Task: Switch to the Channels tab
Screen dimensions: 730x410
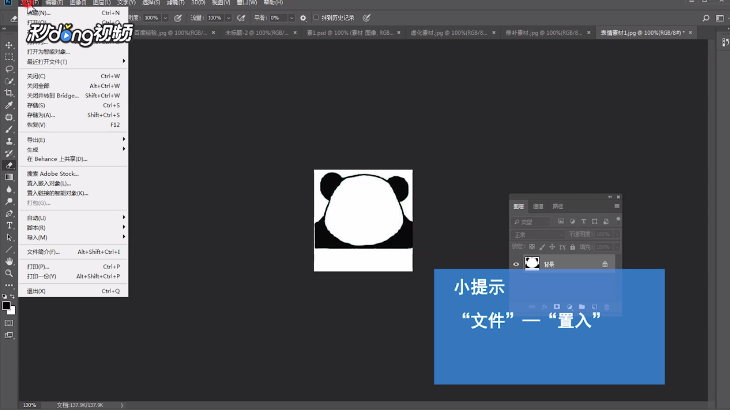Action: pyautogui.click(x=538, y=206)
